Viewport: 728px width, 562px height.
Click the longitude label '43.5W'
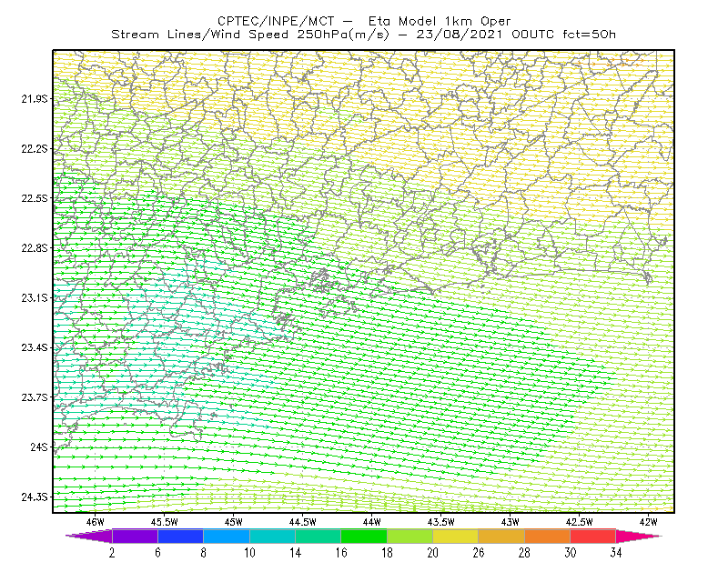[x=441, y=522]
